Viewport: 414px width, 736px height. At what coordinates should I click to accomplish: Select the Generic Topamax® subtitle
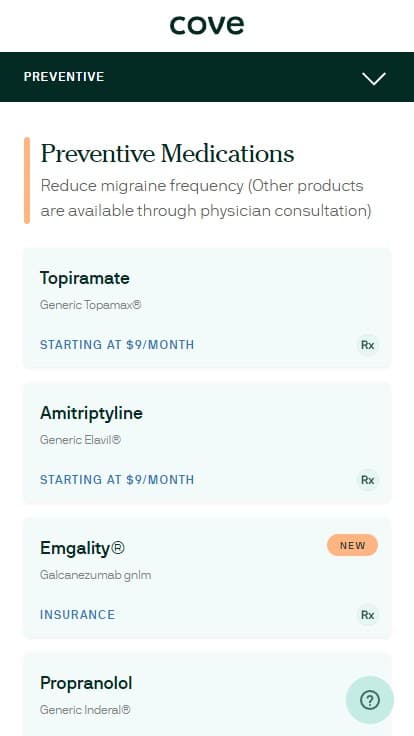click(91, 305)
